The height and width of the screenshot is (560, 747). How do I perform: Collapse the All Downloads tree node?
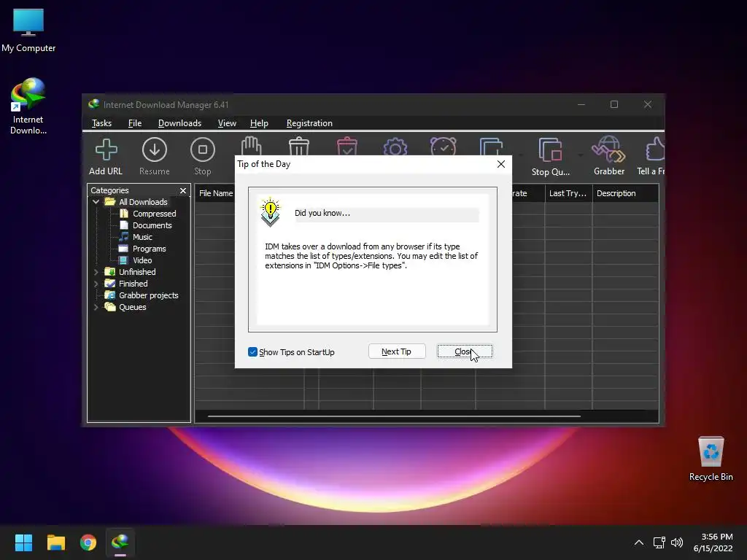(96, 202)
